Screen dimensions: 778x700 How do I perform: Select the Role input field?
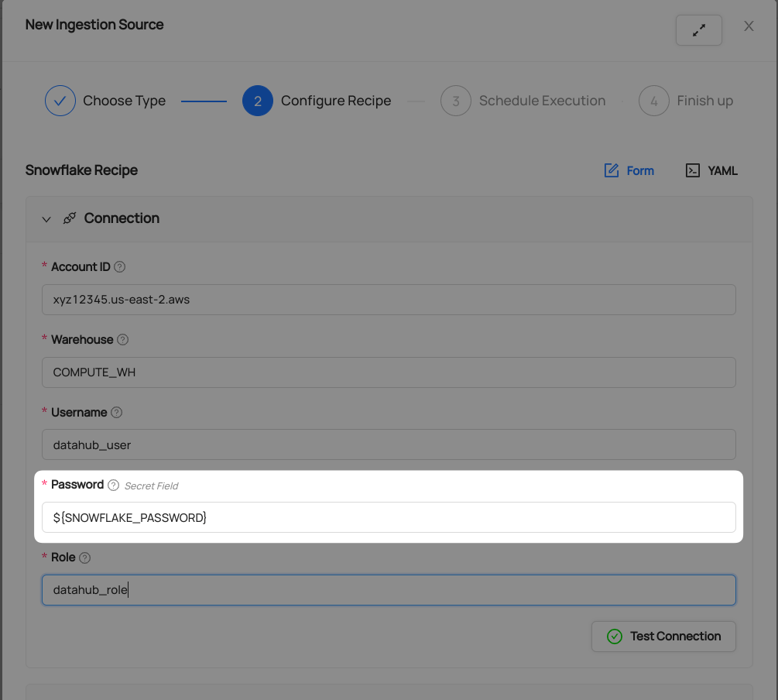tap(387, 589)
